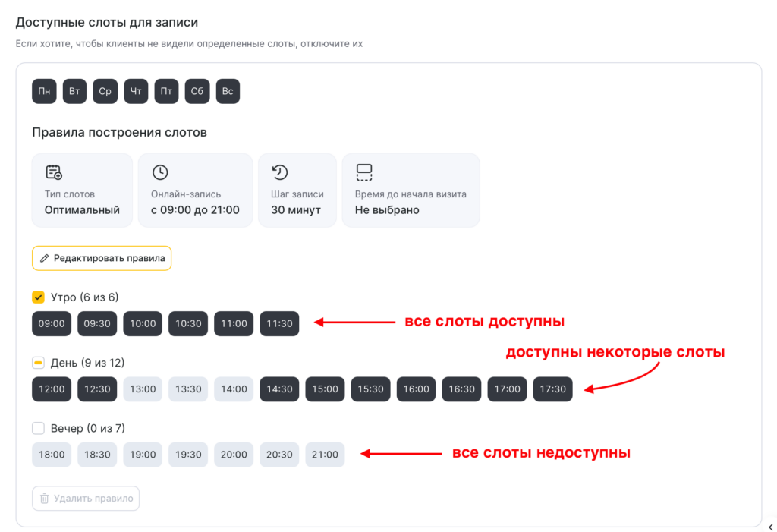Click the history clock icon in Шаг записи

click(280, 172)
